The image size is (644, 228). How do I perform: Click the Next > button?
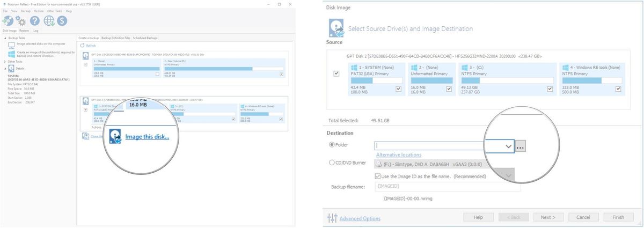(548, 217)
